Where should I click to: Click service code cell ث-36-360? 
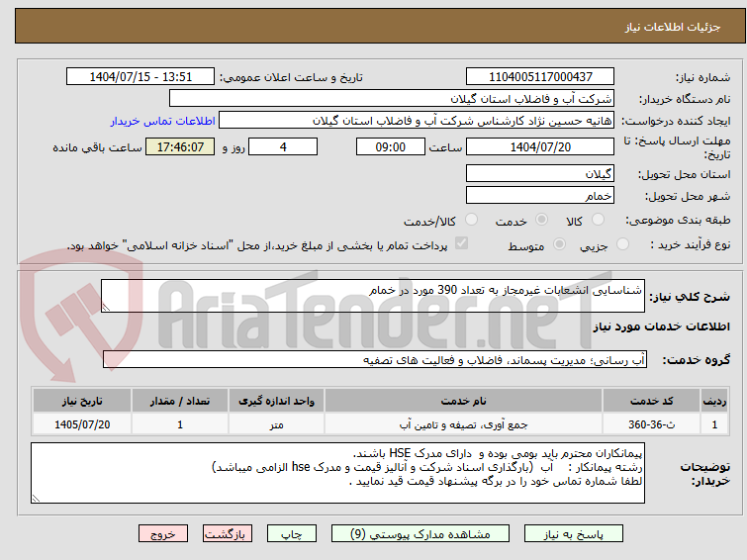tap(651, 424)
